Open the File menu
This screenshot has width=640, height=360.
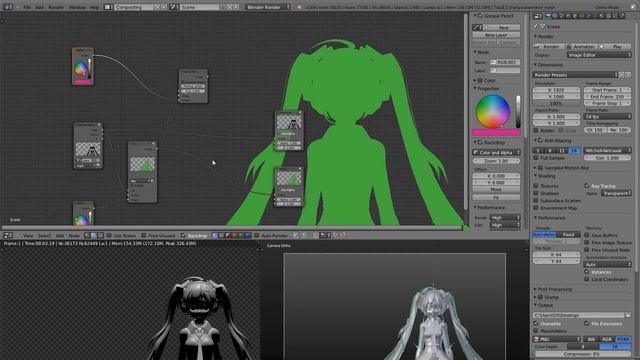point(27,7)
